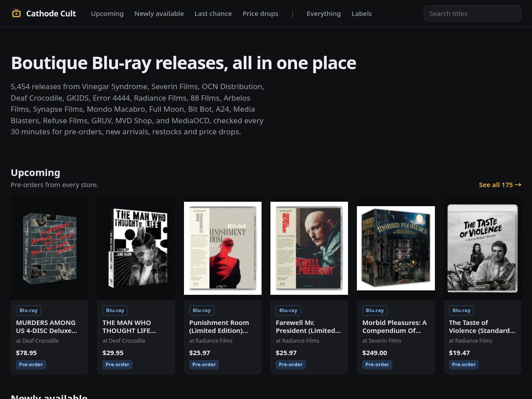
Task: Focus the Search titles field
Action: [x=473, y=13]
